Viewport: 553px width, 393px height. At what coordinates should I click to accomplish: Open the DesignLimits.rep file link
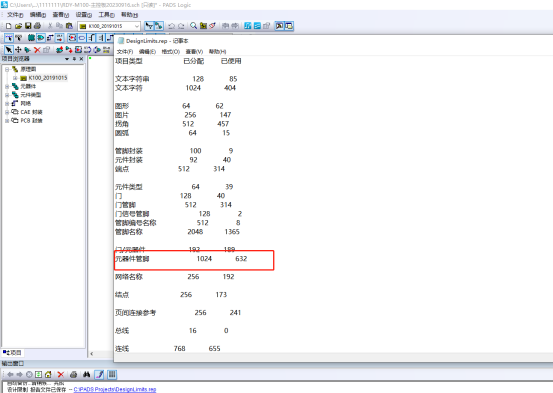115,389
